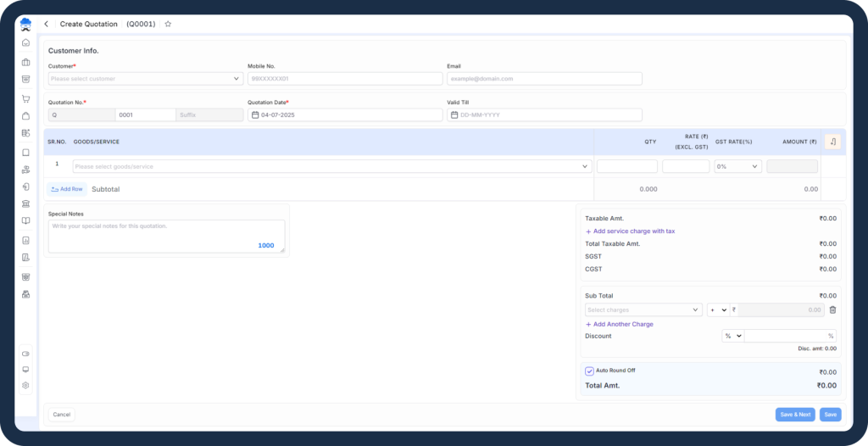Viewport: 868px width, 446px height.
Task: Focus the quotation number 0001 field
Action: pos(146,114)
